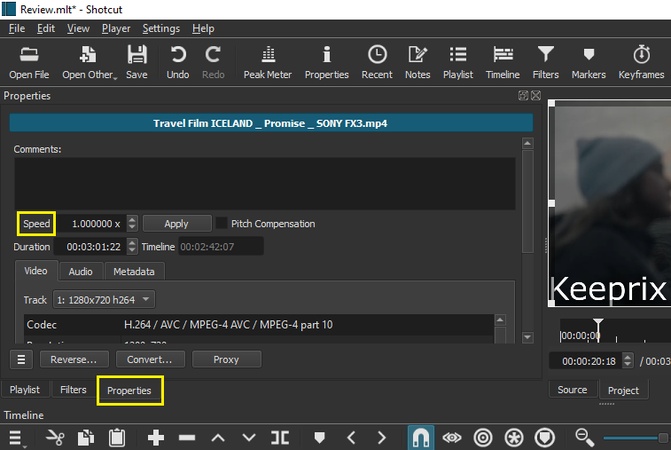Go to previous marker arrow
The height and width of the screenshot is (450, 671).
coord(351,438)
